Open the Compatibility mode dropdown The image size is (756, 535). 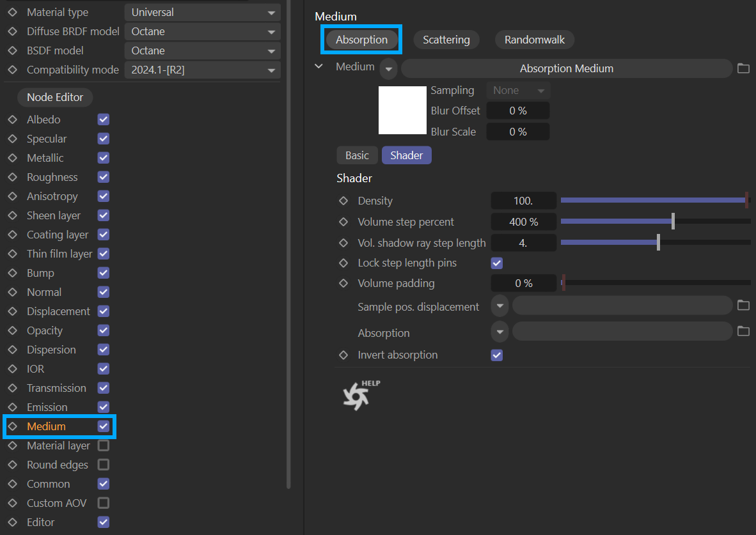(x=202, y=70)
